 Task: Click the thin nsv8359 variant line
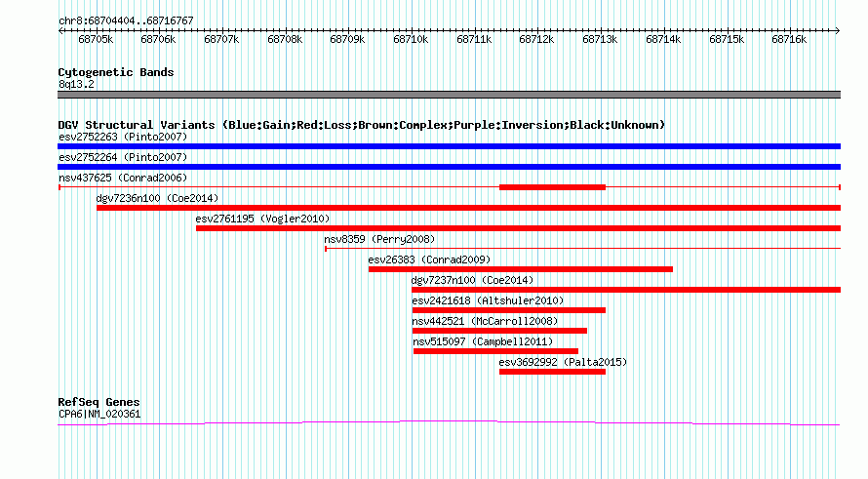click(x=582, y=249)
